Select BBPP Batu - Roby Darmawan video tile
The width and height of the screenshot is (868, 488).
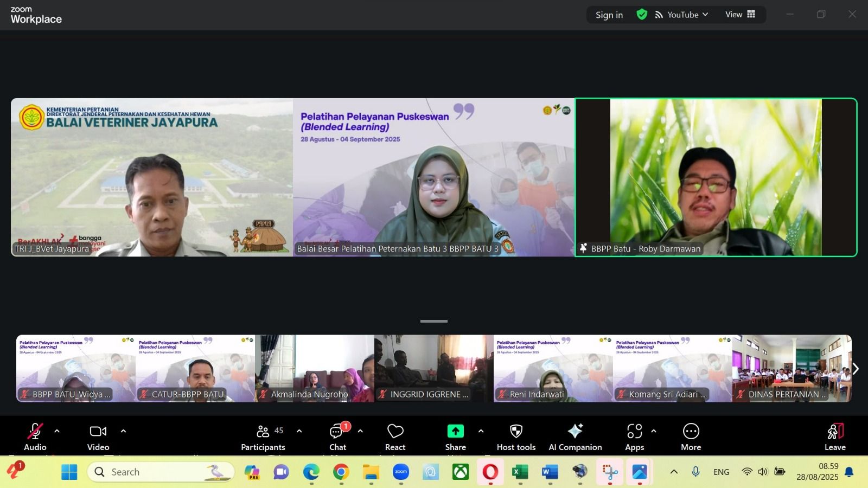pos(716,177)
